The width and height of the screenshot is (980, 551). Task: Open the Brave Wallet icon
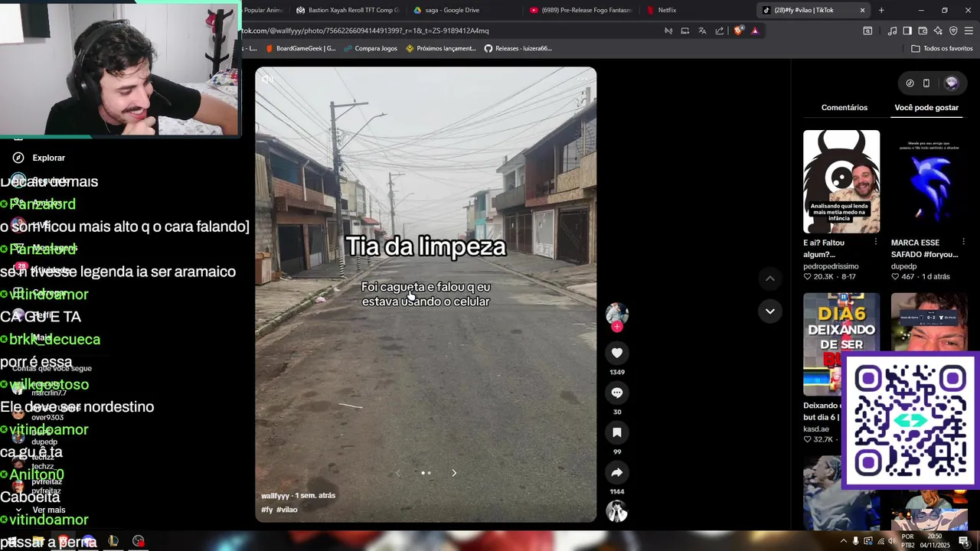923,31
